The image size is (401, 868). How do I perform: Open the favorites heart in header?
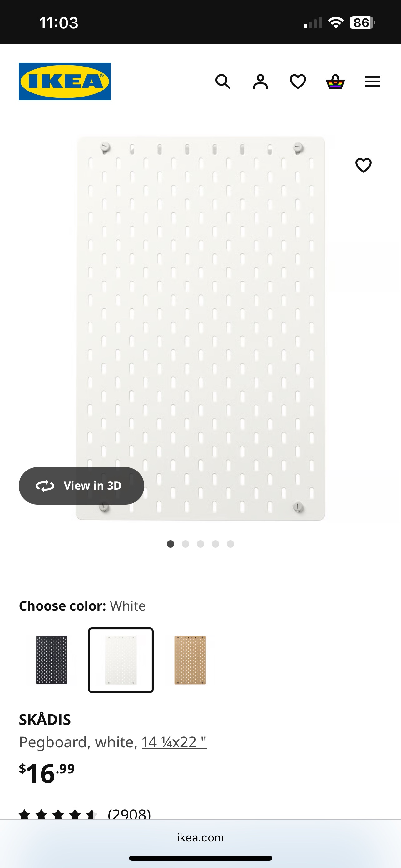coord(298,82)
